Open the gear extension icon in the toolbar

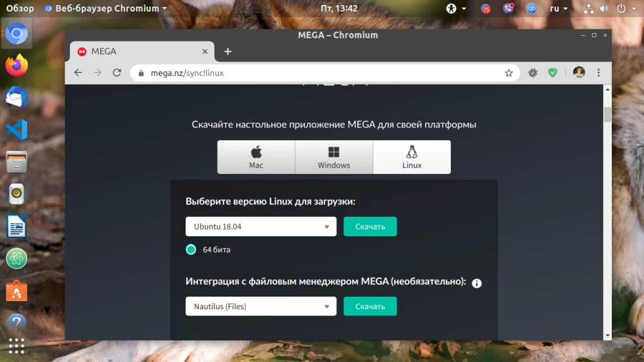click(x=533, y=73)
